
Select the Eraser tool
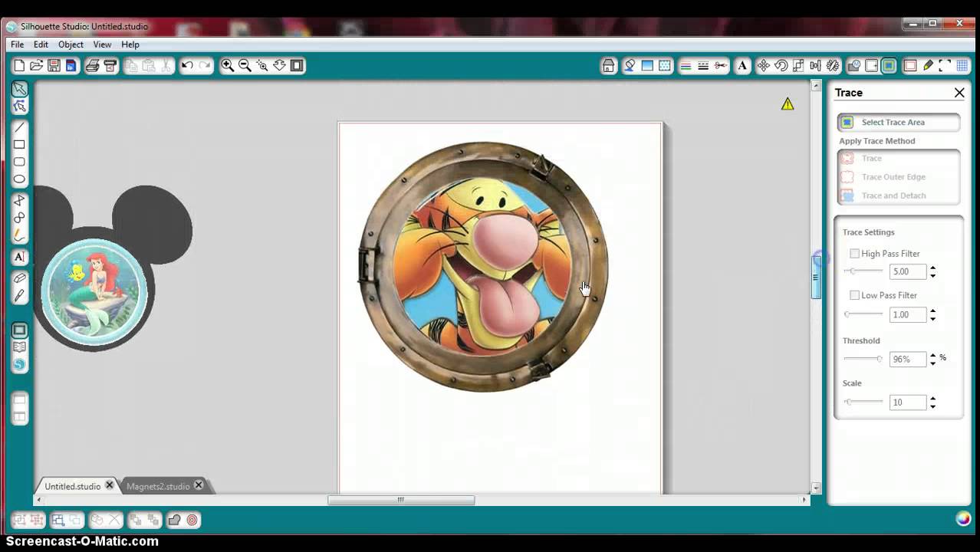19,278
